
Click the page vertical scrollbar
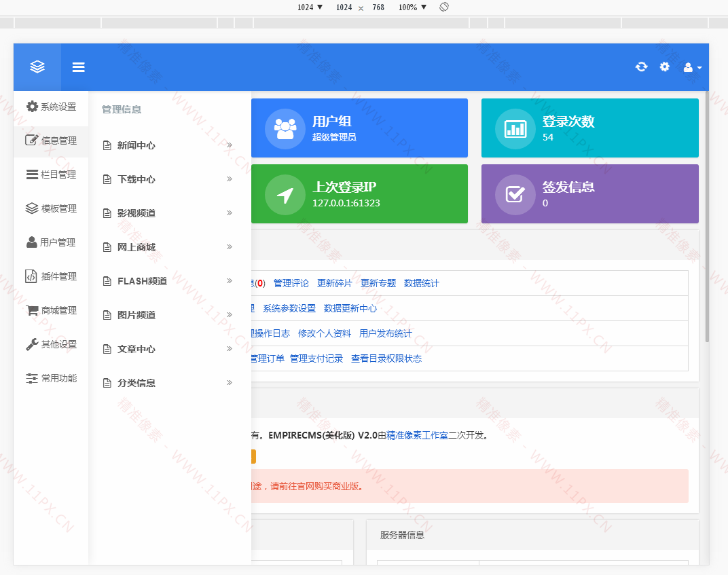coord(707,217)
